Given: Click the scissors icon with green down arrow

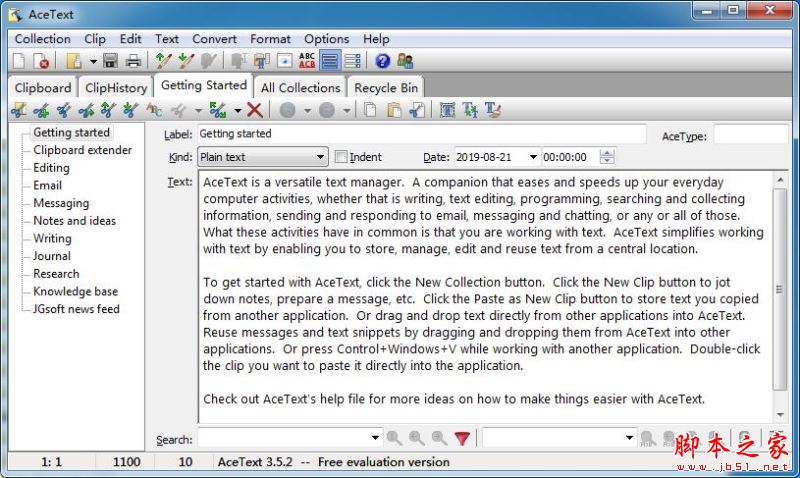Looking at the screenshot, I should pos(131,110).
